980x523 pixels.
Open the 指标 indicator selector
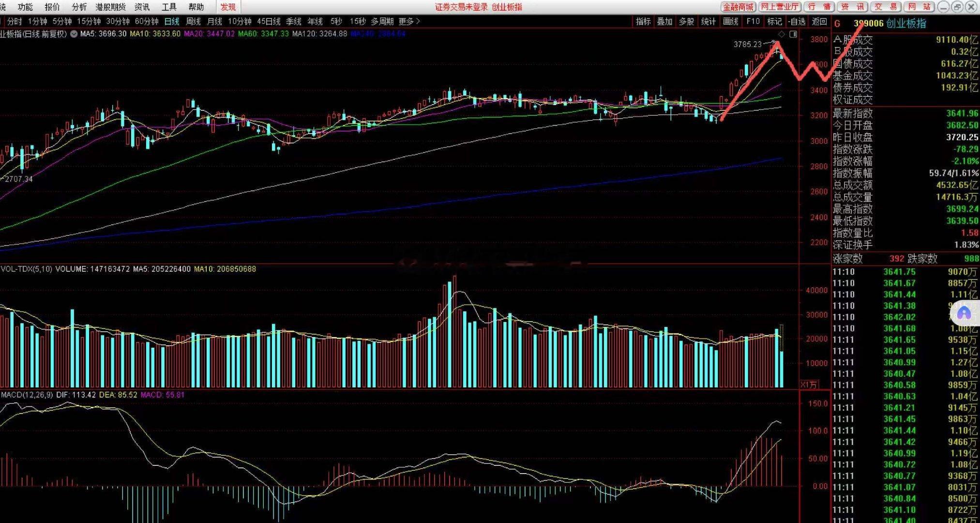tap(643, 21)
